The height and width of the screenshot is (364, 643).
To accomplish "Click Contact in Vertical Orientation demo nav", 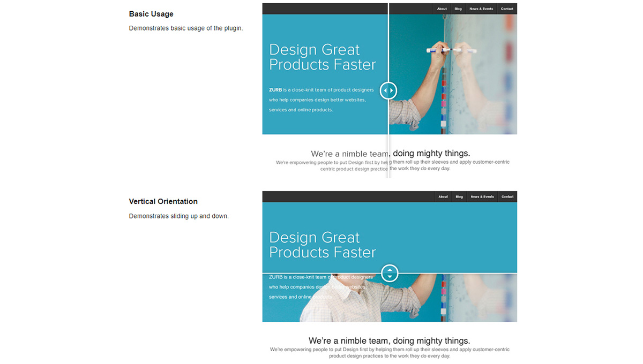I will [507, 197].
